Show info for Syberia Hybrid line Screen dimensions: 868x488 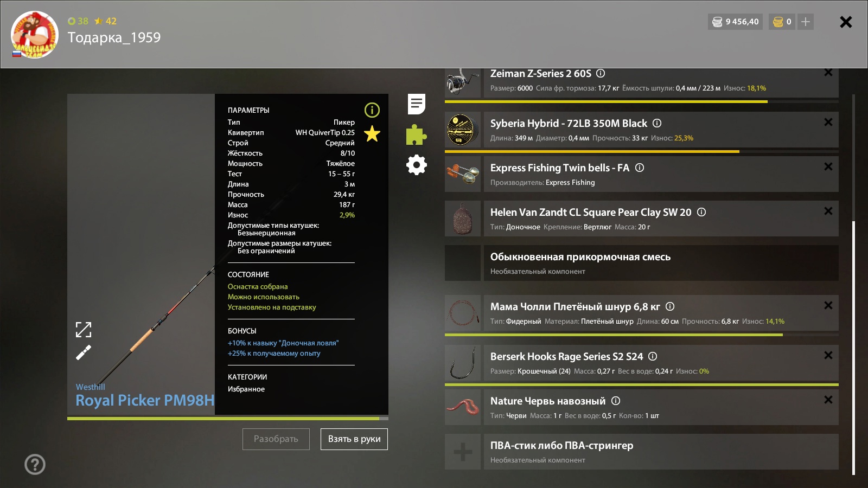pyautogui.click(x=657, y=123)
